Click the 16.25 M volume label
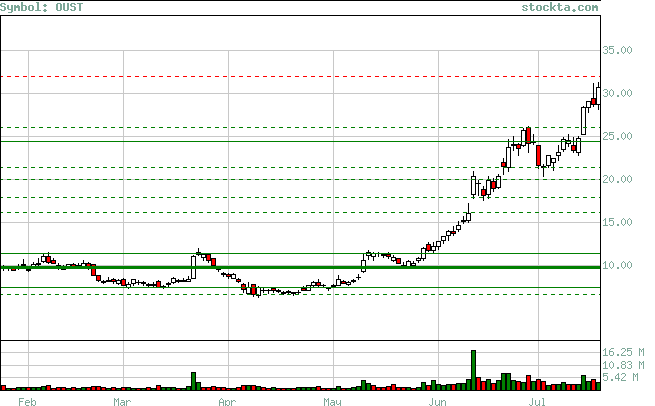655x406 pixels. [x=623, y=352]
